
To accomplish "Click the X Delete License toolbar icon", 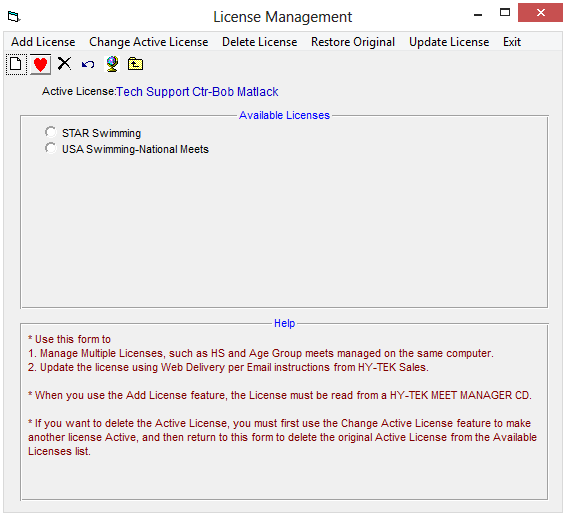I will (64, 64).
